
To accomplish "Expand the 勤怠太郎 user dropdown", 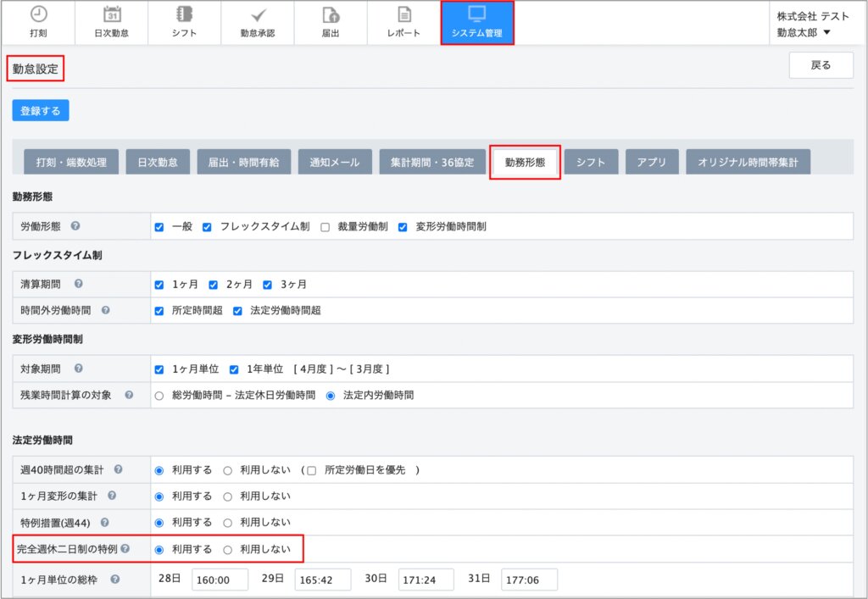I will pyautogui.click(x=826, y=33).
